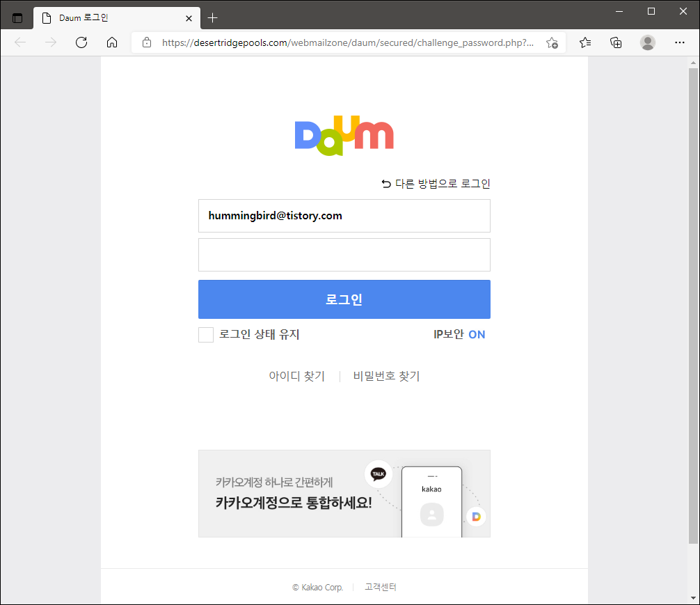Open the 카카오계정으로 통합하세요 banner
The height and width of the screenshot is (605, 700).
pyautogui.click(x=344, y=494)
